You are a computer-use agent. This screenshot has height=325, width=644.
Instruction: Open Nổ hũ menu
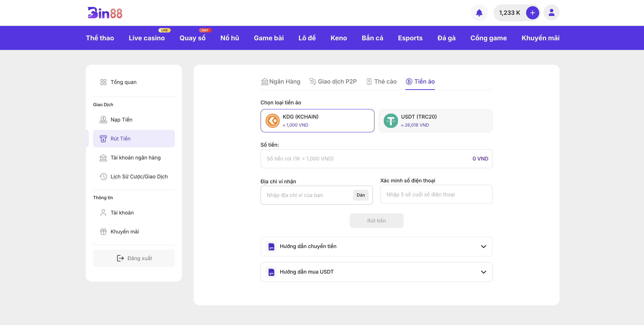(229, 38)
